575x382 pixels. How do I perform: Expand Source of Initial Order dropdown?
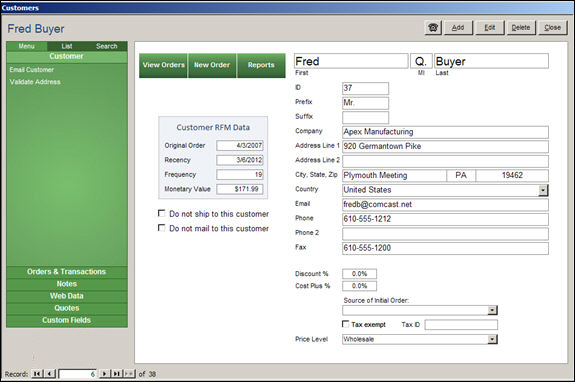(492, 311)
